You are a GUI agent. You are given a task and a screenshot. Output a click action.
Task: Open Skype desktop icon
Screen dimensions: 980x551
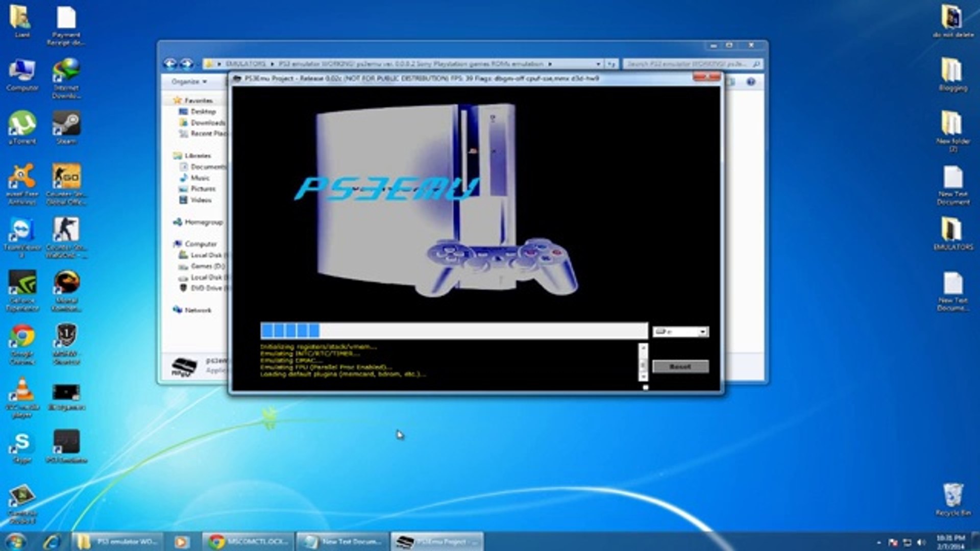click(x=22, y=444)
